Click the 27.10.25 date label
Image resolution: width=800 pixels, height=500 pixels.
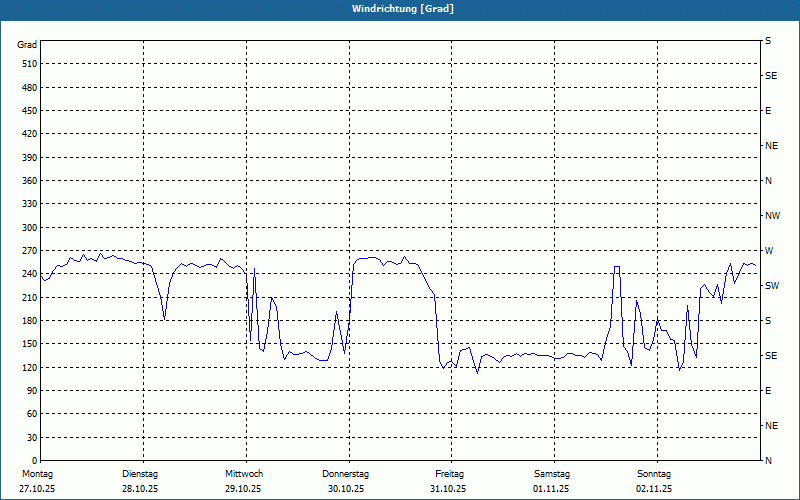click(37, 489)
